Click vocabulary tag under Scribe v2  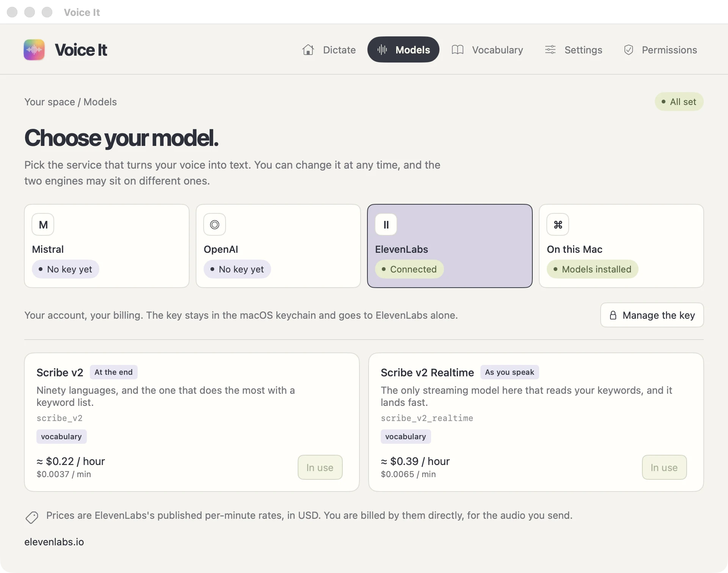pos(61,437)
